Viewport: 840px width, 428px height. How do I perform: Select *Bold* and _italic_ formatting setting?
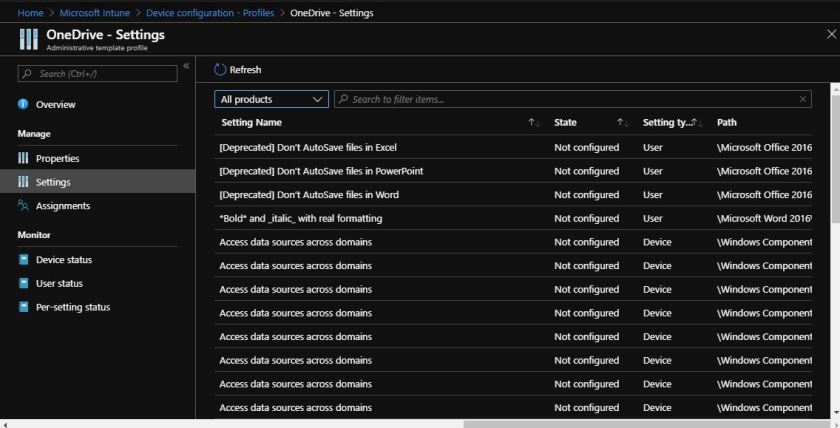tap(301, 218)
